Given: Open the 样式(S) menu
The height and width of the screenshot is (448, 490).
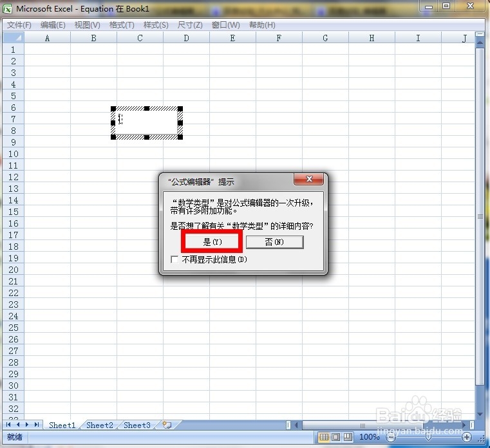Looking at the screenshot, I should pyautogui.click(x=156, y=25).
